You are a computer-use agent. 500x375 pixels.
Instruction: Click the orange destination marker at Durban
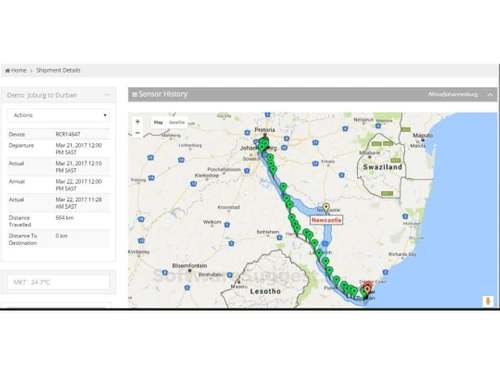click(367, 290)
